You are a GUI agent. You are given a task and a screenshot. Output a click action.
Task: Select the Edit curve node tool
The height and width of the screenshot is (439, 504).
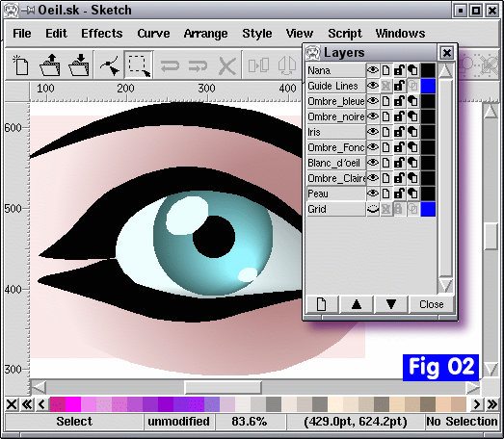110,65
